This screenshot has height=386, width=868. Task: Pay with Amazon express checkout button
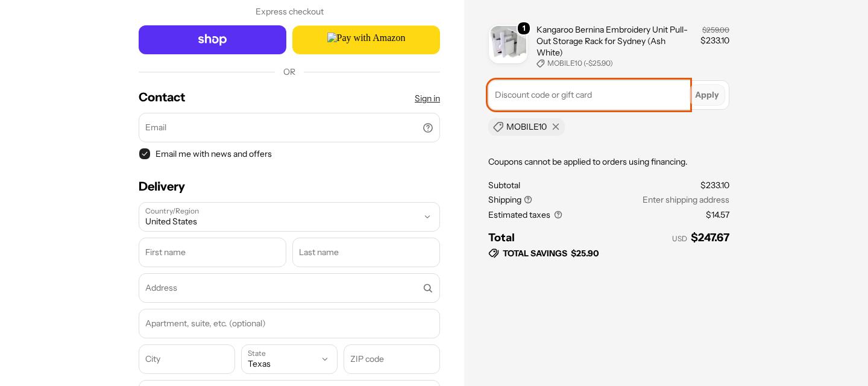tap(366, 40)
